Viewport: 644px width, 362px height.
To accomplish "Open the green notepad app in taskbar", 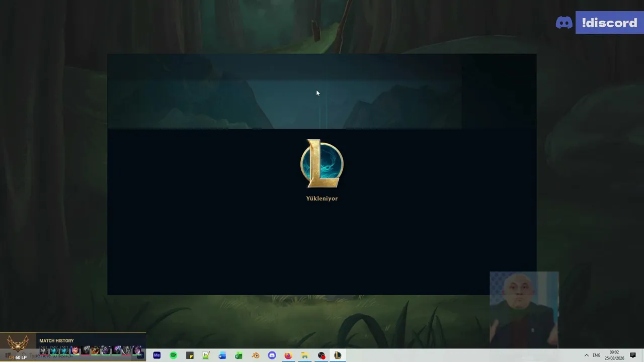I will pos(206,355).
